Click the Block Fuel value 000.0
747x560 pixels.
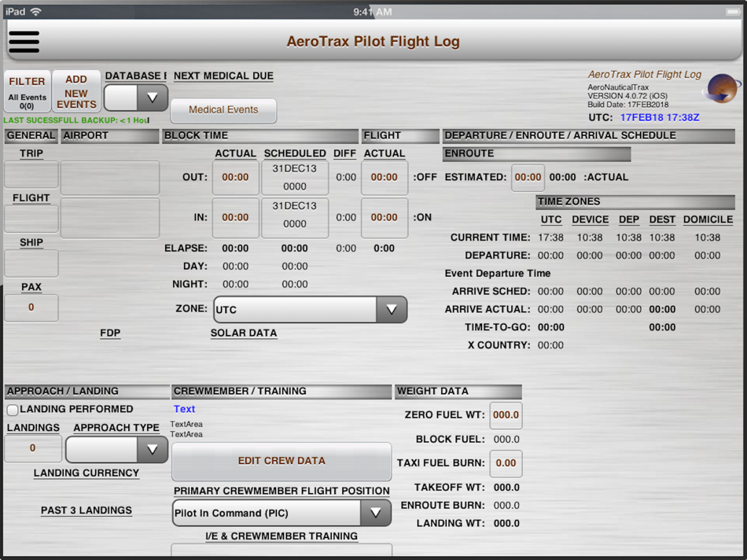click(506, 440)
